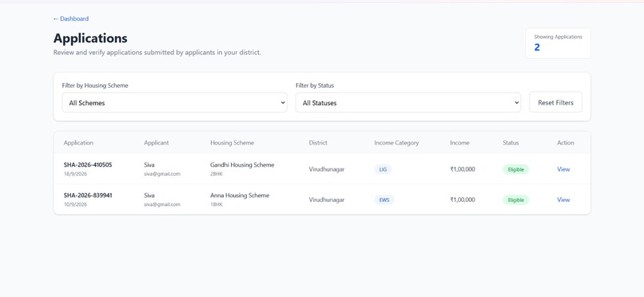Click the Showing Applications count card
This screenshot has height=297, width=644.
pos(558,43)
